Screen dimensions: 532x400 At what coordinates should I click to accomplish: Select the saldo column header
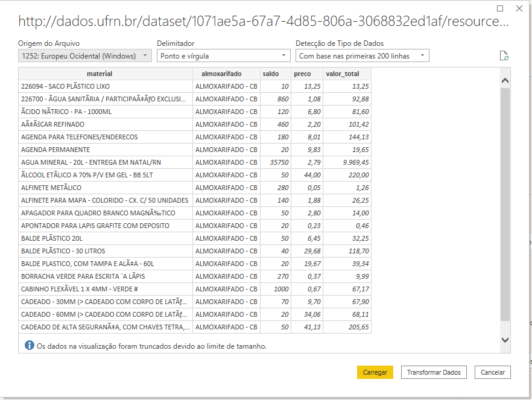276,74
